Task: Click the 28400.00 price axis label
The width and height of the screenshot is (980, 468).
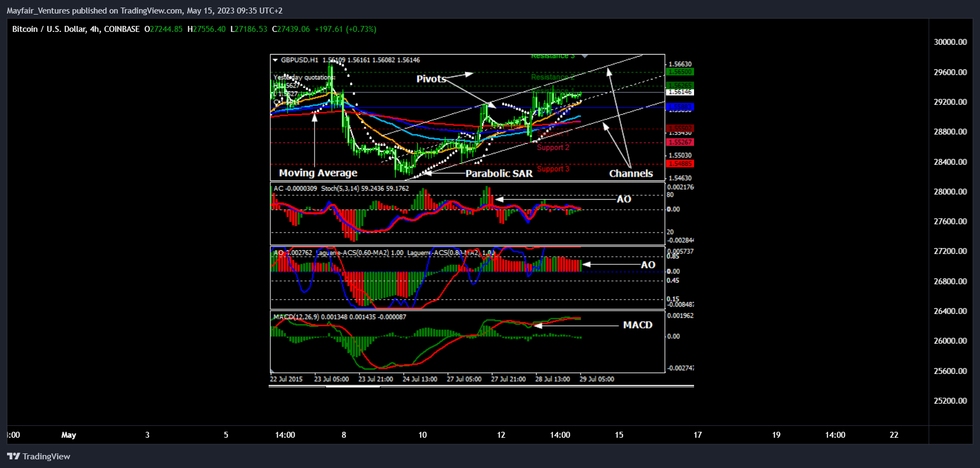Action: [950, 162]
